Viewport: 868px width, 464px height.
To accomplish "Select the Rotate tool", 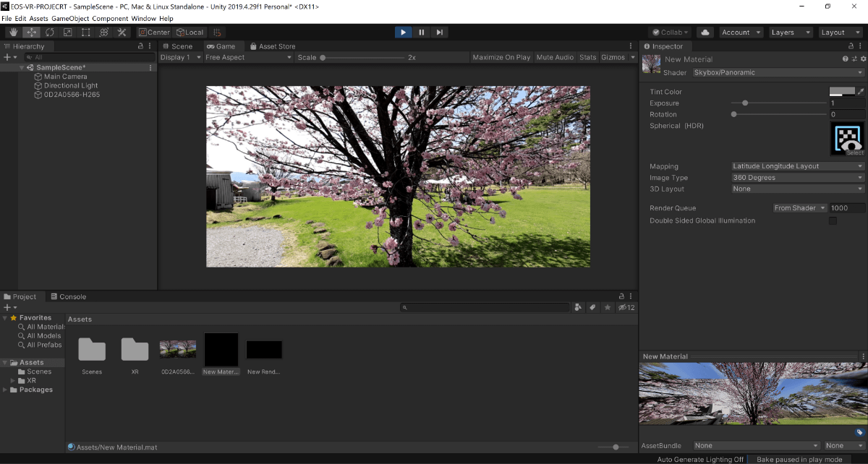I will (50, 33).
